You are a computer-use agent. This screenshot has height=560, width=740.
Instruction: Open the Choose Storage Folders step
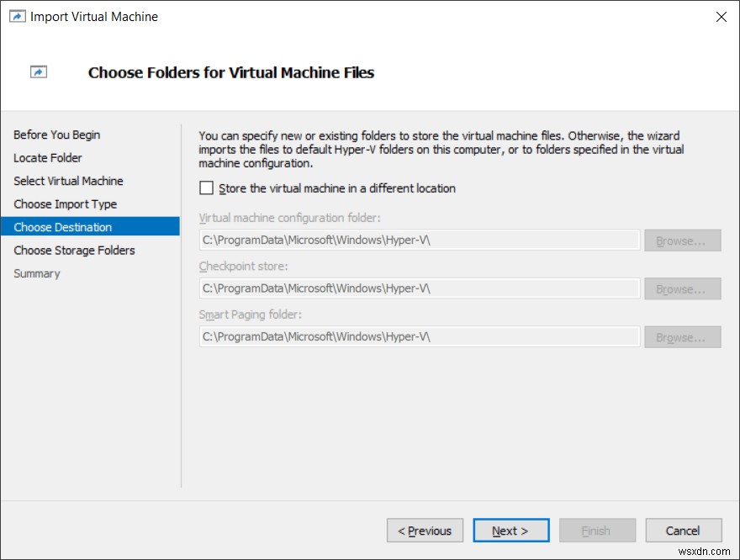tap(74, 250)
